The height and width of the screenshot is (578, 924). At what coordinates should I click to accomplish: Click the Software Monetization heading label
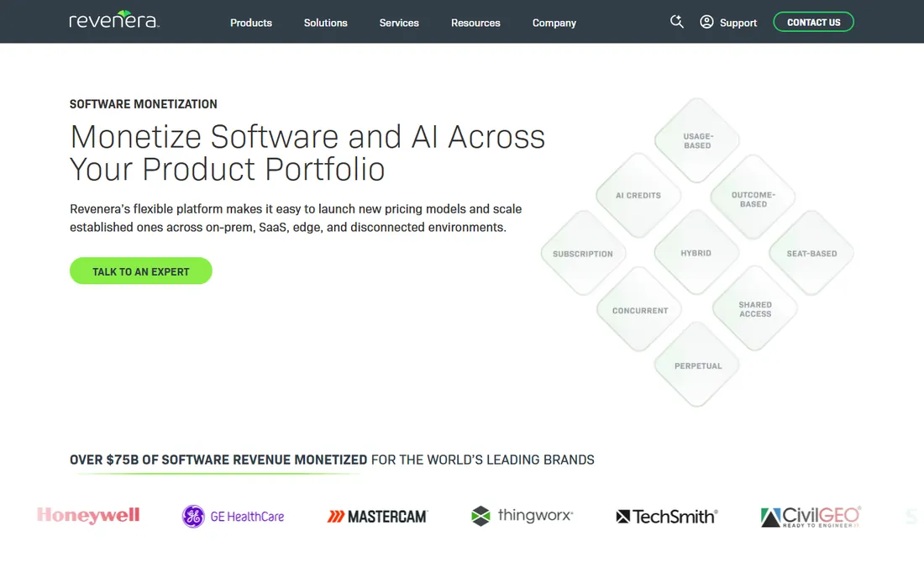[x=143, y=103]
